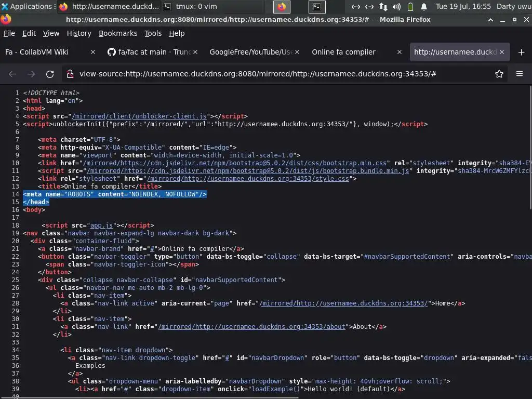Image resolution: width=532 pixels, height=399 pixels.
Task: Open the bootstrap.min.css link
Action: pos(235,163)
